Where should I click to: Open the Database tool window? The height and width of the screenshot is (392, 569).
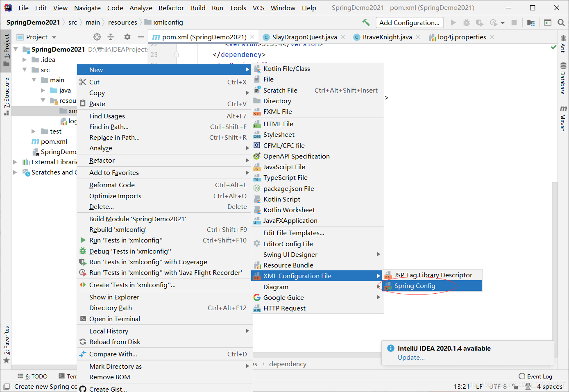[563, 78]
